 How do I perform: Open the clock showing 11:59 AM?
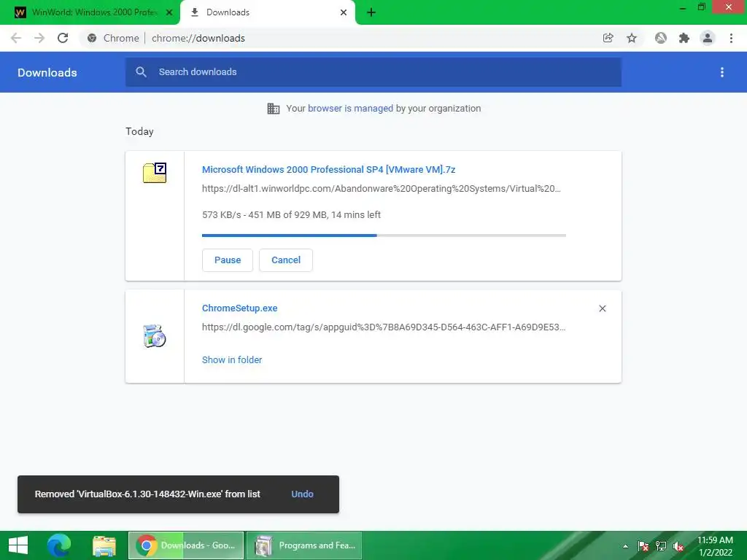[x=715, y=546]
